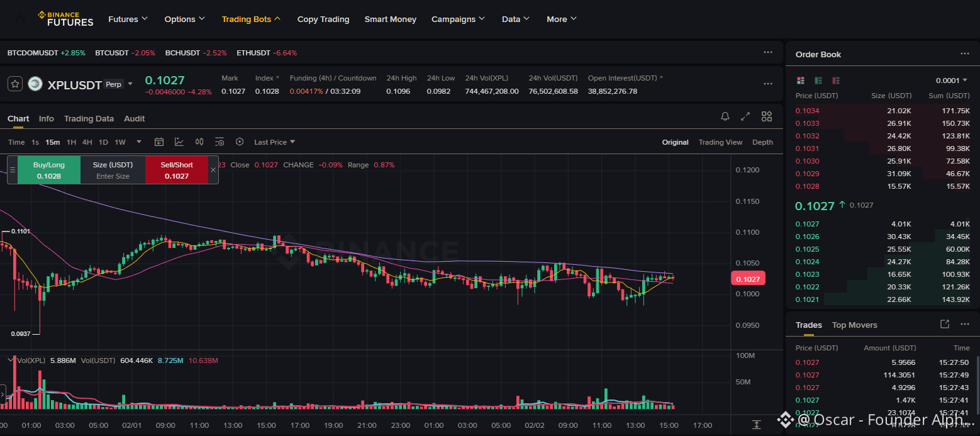
Task: Select the 1D time interval
Action: 103,142
